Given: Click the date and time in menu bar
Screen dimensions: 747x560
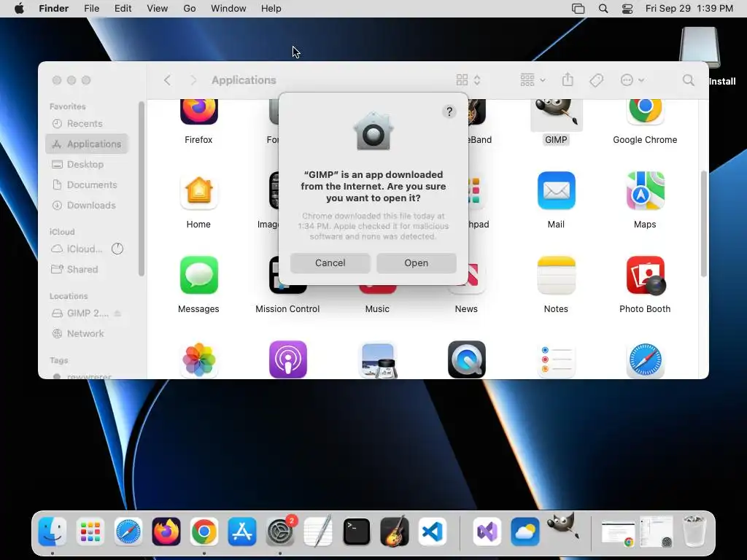Looking at the screenshot, I should pos(689,9).
